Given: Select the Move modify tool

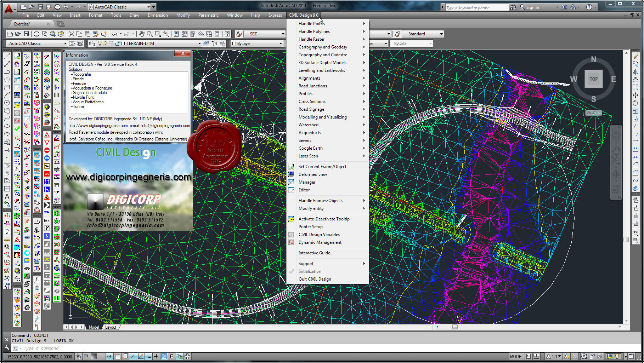Looking at the screenshot, I should click(x=636, y=95).
